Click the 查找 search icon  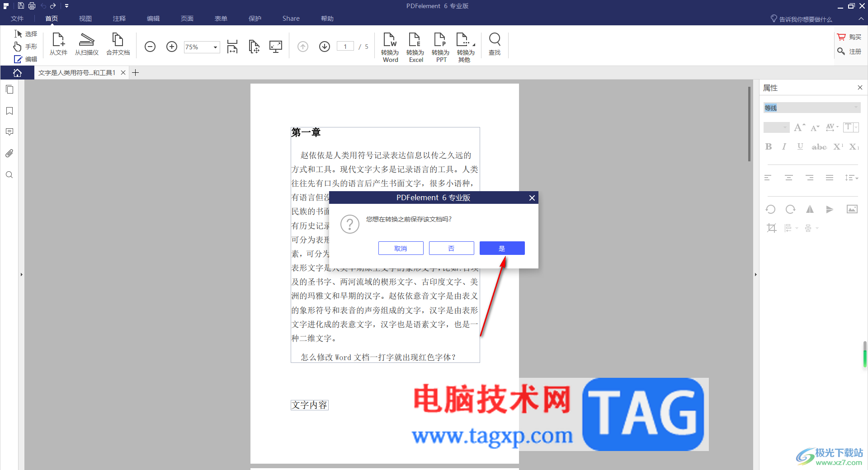[x=495, y=44]
